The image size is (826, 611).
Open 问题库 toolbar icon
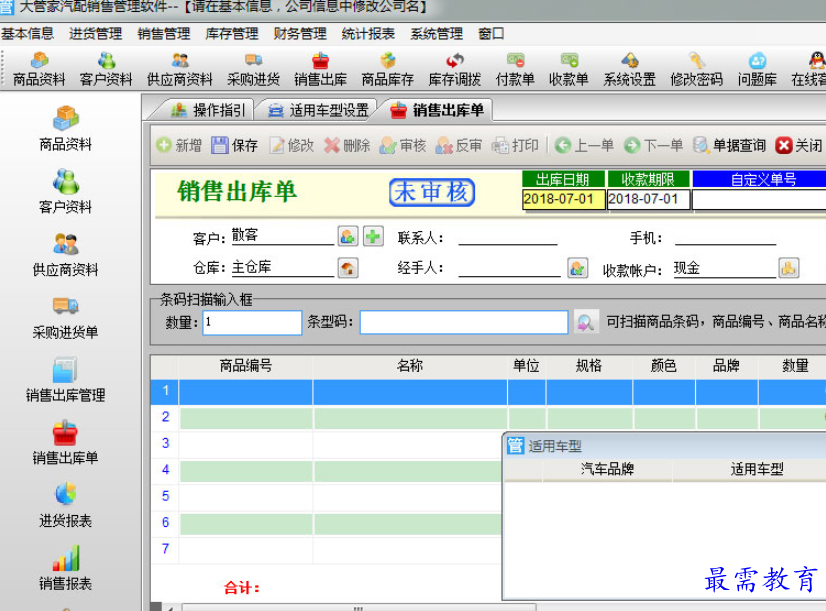757,70
